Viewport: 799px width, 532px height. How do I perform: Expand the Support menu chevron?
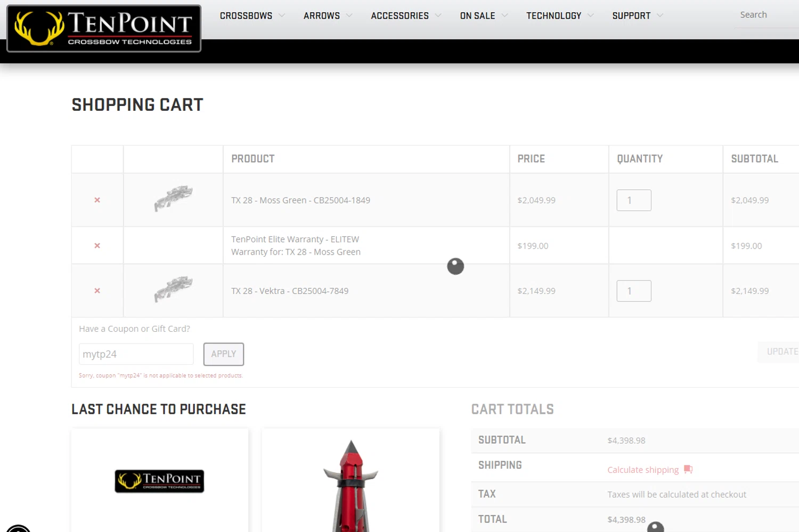[660, 15]
